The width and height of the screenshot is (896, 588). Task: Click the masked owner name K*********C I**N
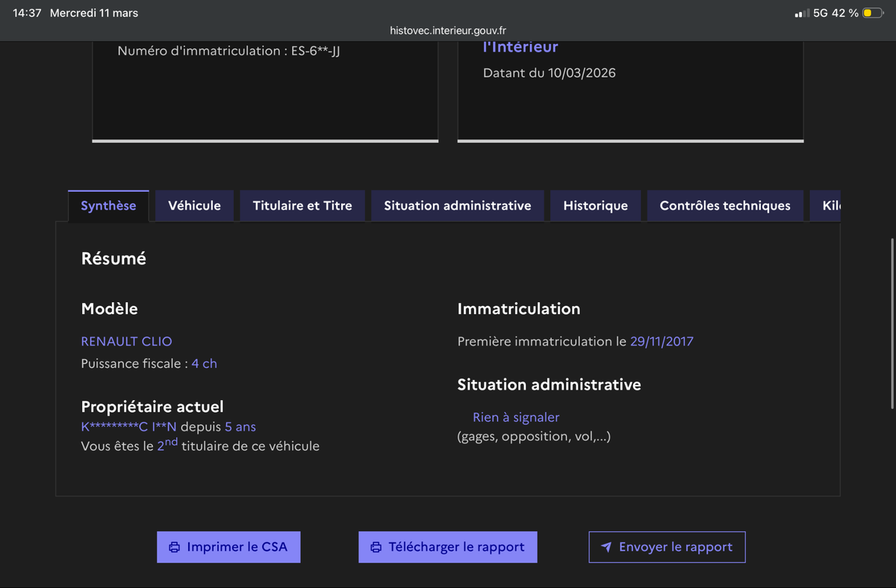pyautogui.click(x=128, y=427)
